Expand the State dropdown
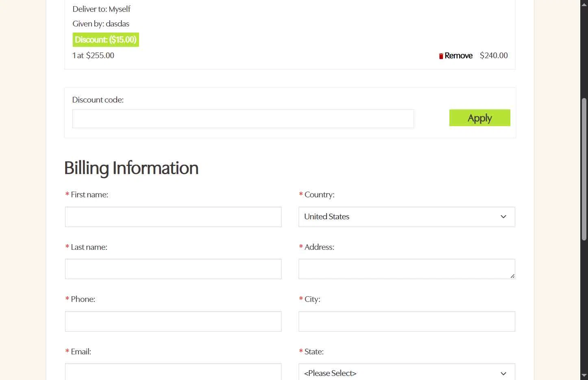Viewport: 588px width, 380px height. 407,372
